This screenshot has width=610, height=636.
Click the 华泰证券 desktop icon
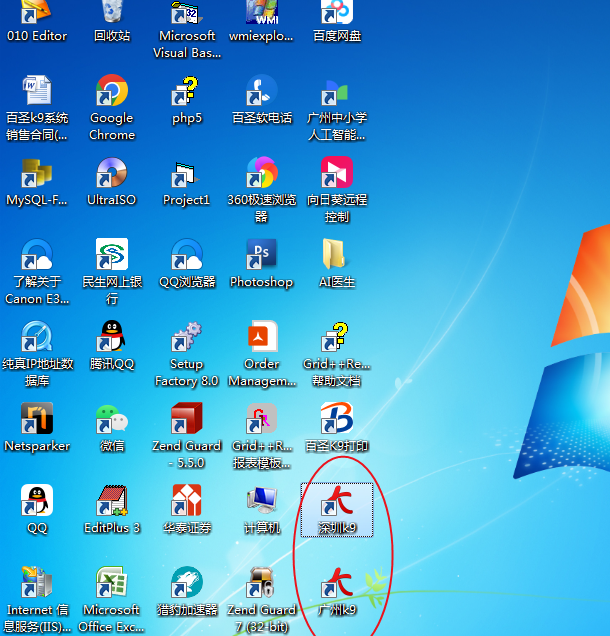[x=187, y=501]
